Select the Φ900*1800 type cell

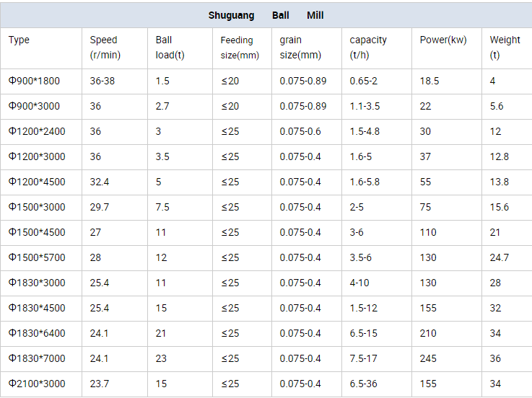[x=35, y=81]
